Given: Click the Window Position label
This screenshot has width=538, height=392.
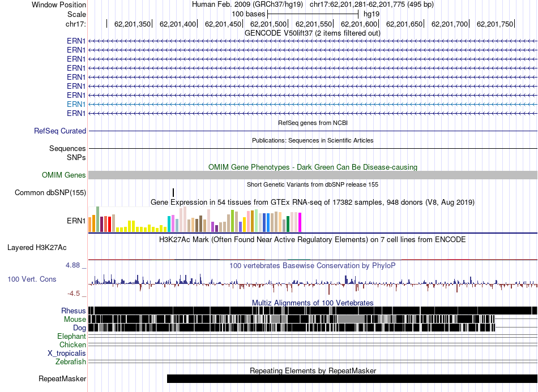Looking at the screenshot, I should (59, 5).
